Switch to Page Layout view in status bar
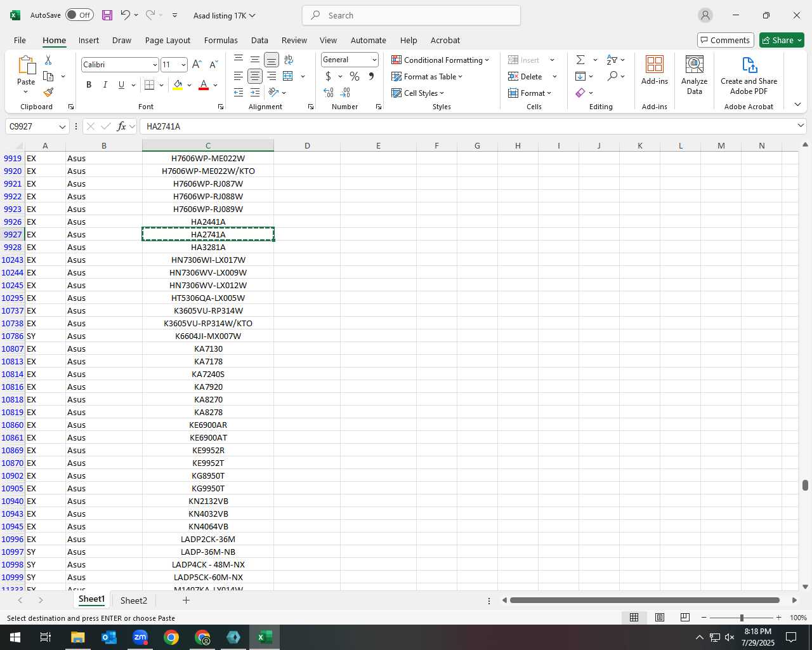This screenshot has width=812, height=650. [660, 618]
